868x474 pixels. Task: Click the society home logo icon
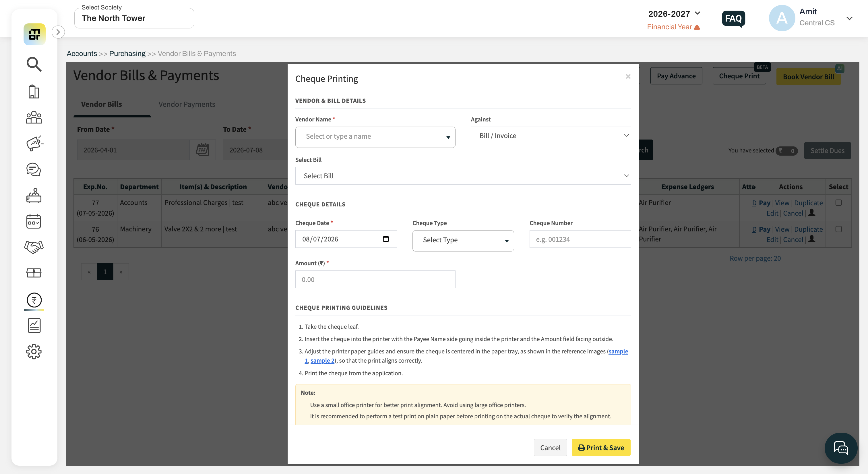pyautogui.click(x=34, y=34)
